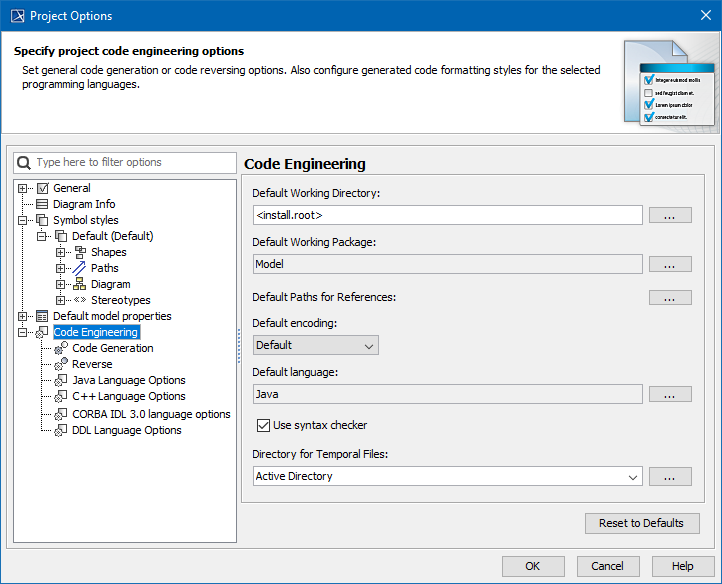Select DDL Language Options tree item
The image size is (722, 584).
click(126, 430)
